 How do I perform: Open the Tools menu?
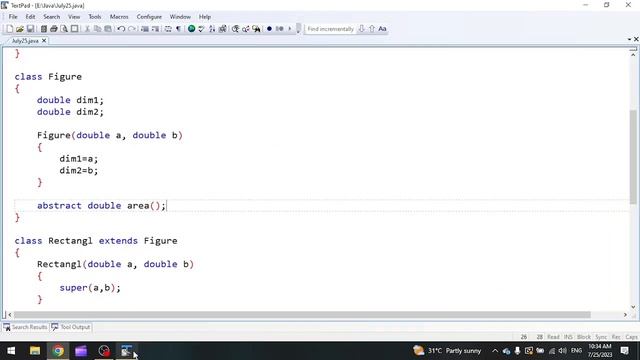[95, 17]
